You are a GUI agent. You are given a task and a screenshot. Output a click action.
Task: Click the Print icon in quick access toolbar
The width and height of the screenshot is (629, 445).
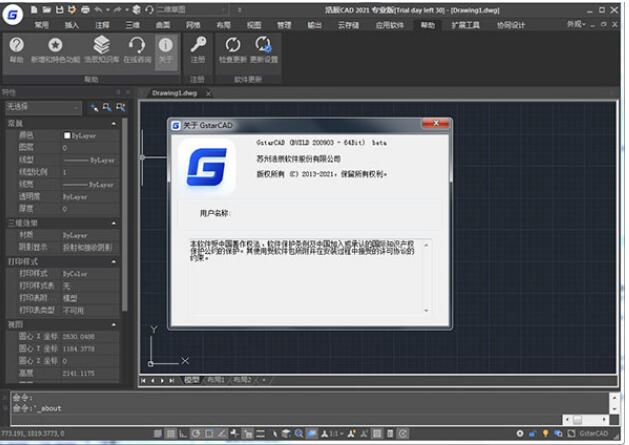pyautogui.click(x=85, y=10)
